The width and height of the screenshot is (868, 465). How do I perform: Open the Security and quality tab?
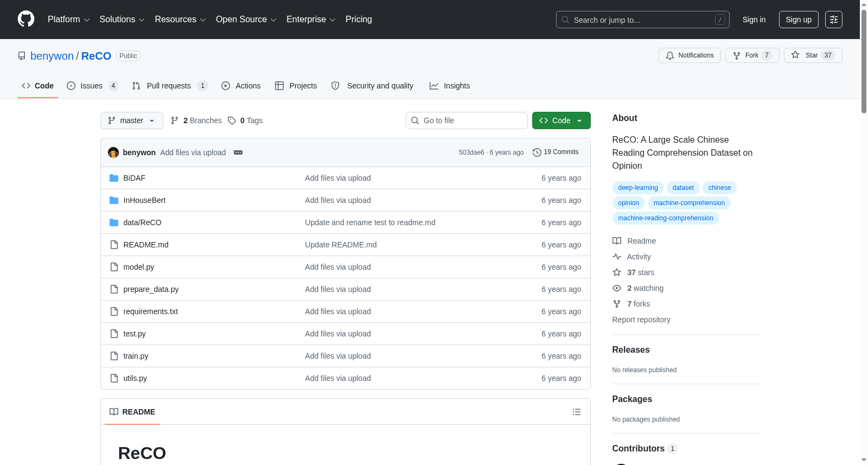click(x=372, y=86)
